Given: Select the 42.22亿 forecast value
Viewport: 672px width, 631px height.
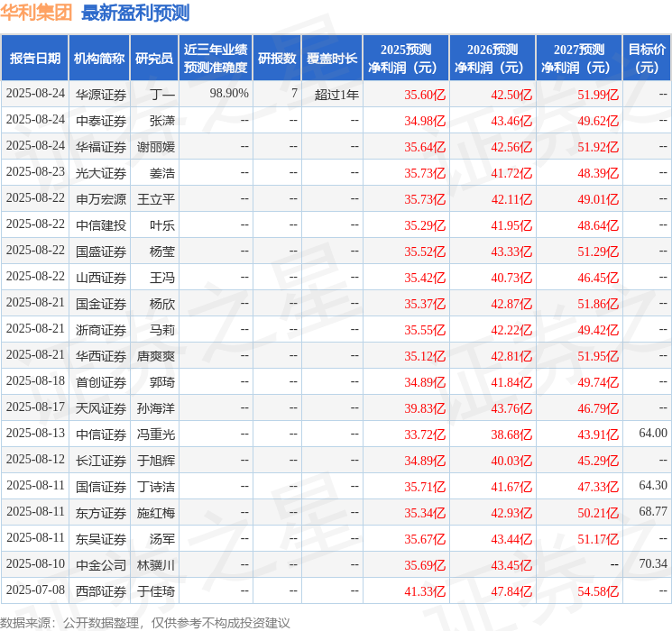Looking at the screenshot, I should click(x=511, y=330).
